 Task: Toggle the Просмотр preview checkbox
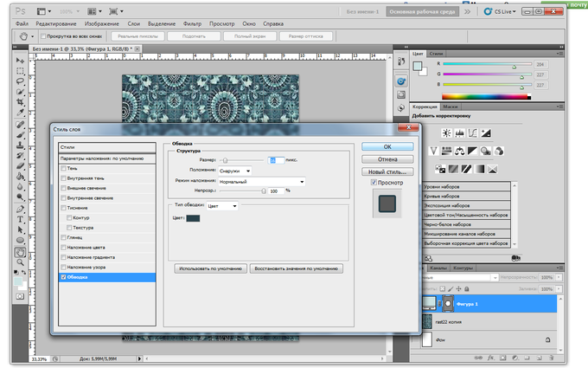[x=374, y=182]
